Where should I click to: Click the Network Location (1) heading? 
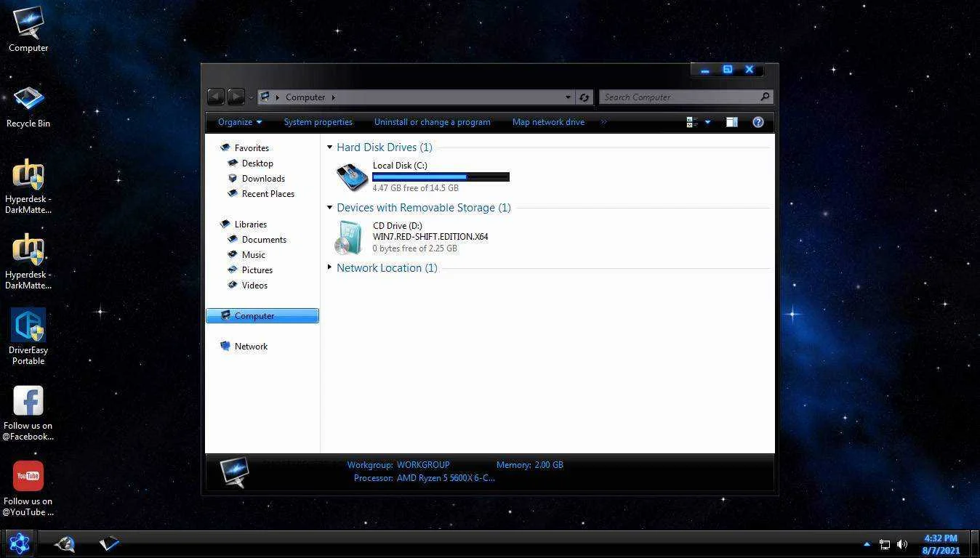[x=387, y=268]
